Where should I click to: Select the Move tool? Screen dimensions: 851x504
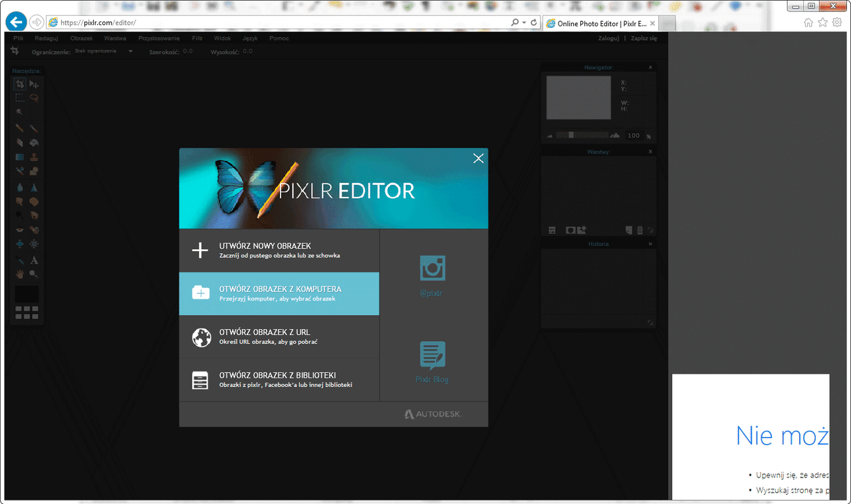[x=34, y=84]
